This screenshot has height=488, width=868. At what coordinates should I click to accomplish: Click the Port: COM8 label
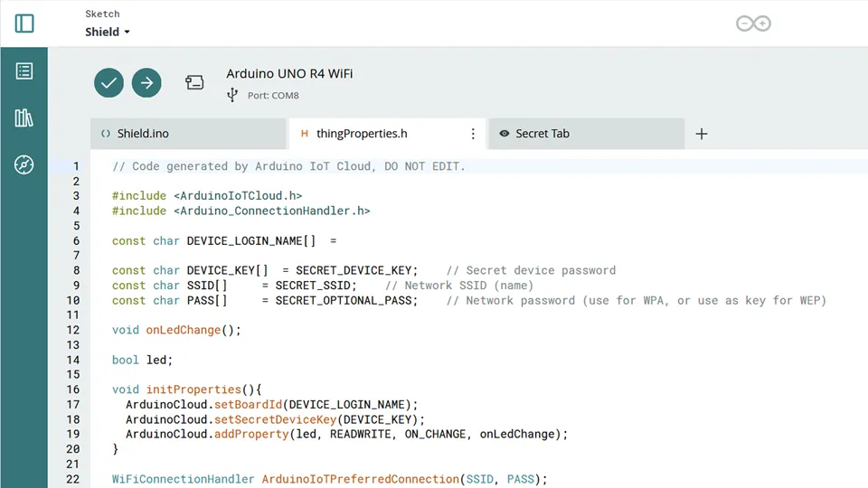point(273,95)
